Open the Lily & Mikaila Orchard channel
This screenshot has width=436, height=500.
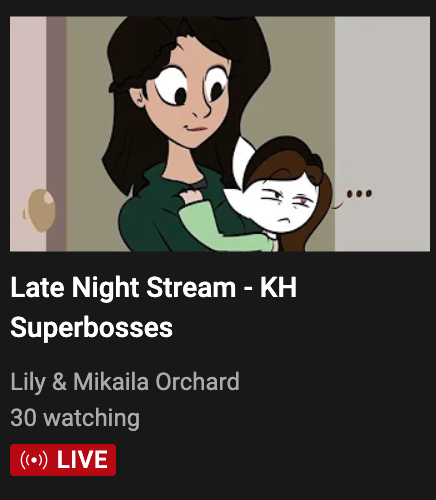click(125, 381)
